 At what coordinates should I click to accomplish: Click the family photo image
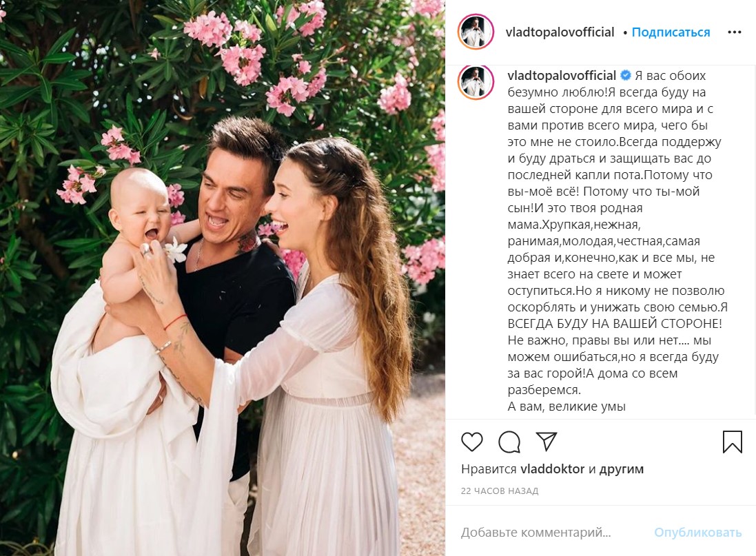pyautogui.click(x=223, y=278)
